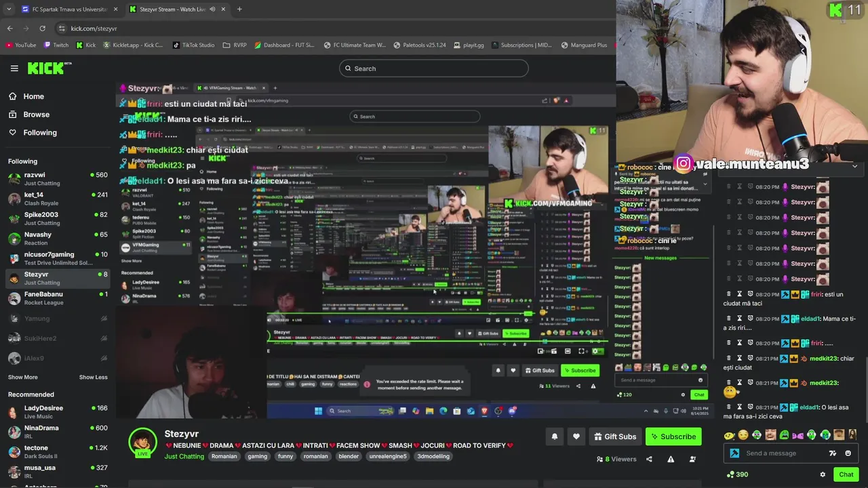Open the Twitch bookmark

click(x=56, y=45)
